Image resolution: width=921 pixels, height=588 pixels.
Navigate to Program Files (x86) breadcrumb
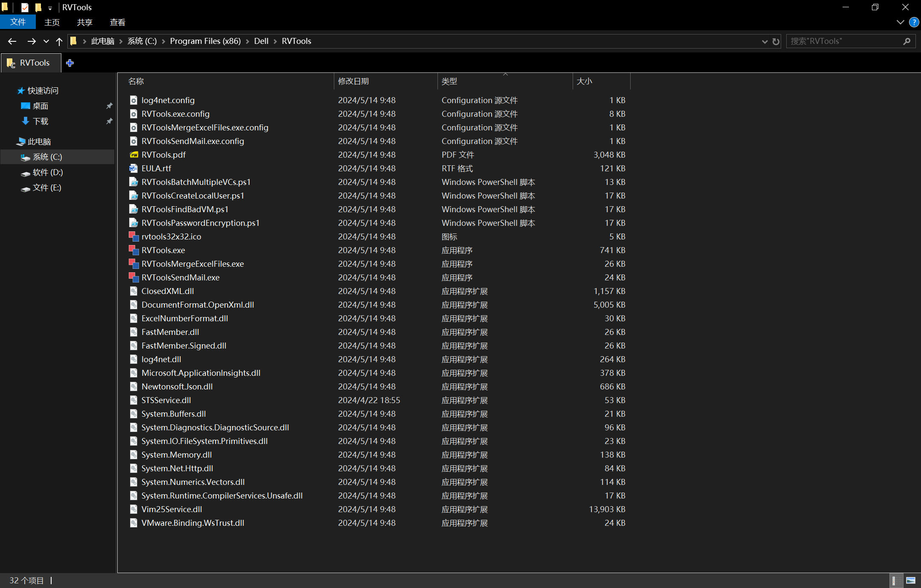click(x=205, y=41)
